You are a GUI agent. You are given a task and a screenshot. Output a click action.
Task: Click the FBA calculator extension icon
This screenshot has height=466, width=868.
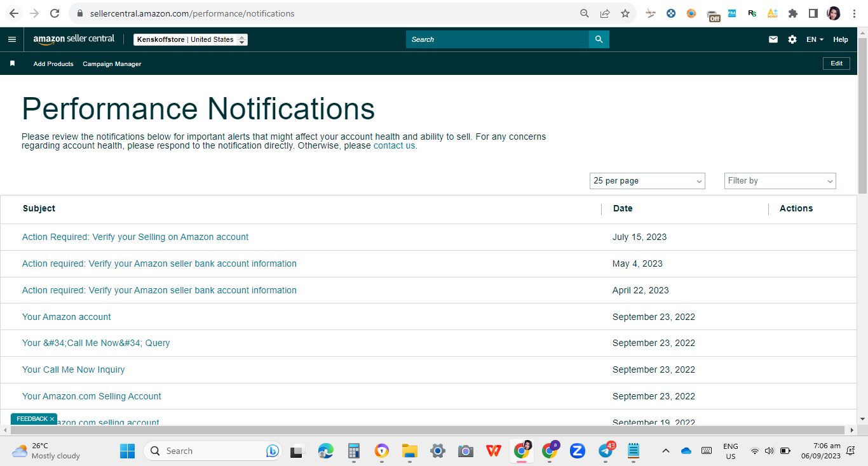click(x=732, y=13)
